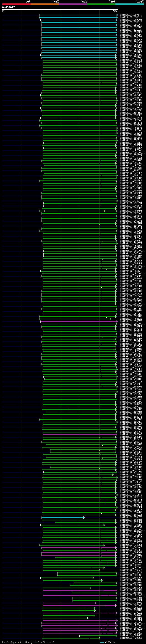The height and width of the screenshot is (644, 146).
Task: Click the purple alignment bar for UniRef100_Q6YV45
Action: pyautogui.click(x=79, y=548)
